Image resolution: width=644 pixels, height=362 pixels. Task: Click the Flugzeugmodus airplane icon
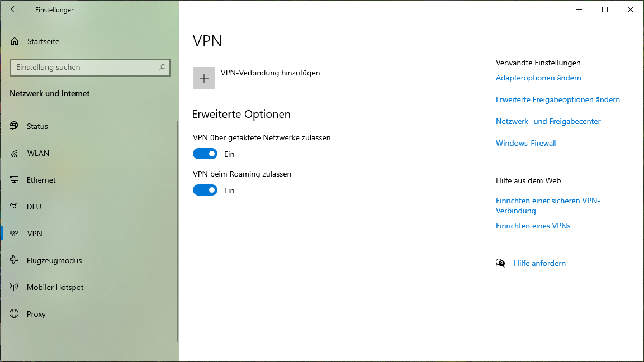point(15,260)
